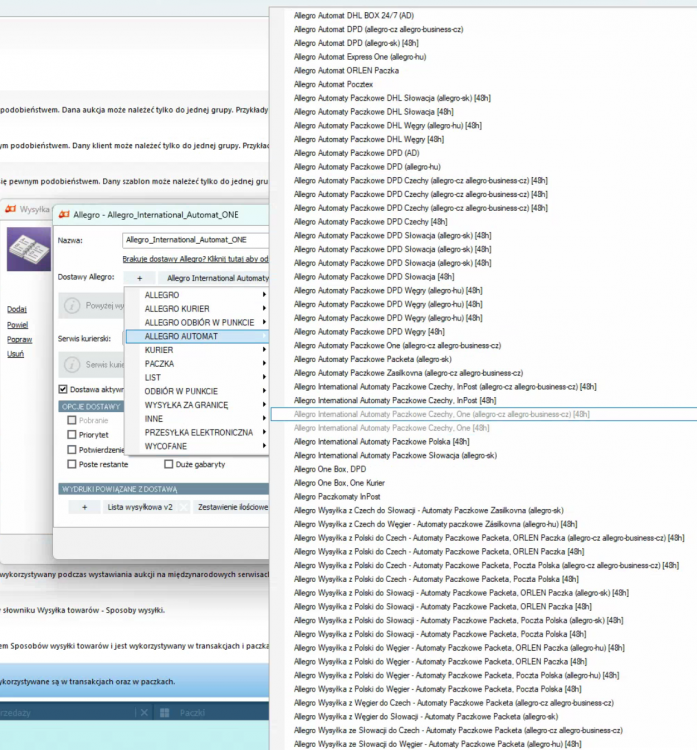Click the Brakuje dostawy Allegro link

tap(195, 259)
